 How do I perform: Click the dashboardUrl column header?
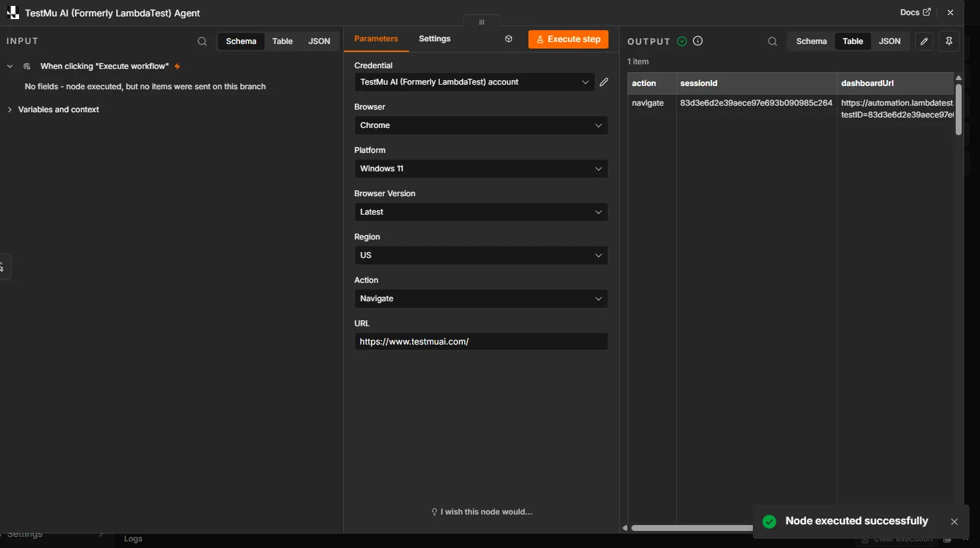point(895,83)
